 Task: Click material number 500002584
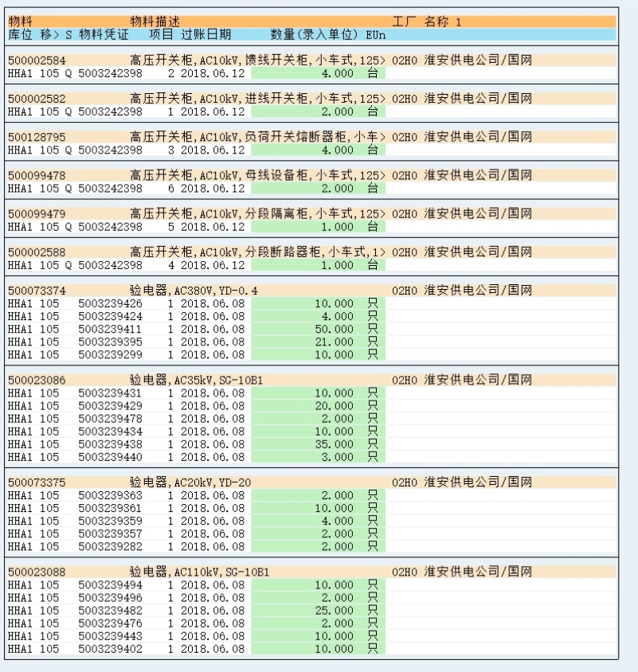click(37, 61)
